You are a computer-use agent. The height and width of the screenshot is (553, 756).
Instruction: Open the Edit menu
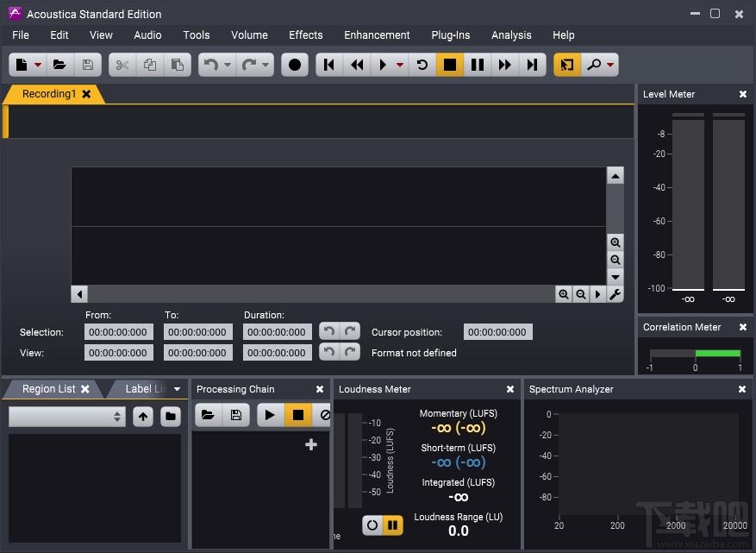[59, 35]
